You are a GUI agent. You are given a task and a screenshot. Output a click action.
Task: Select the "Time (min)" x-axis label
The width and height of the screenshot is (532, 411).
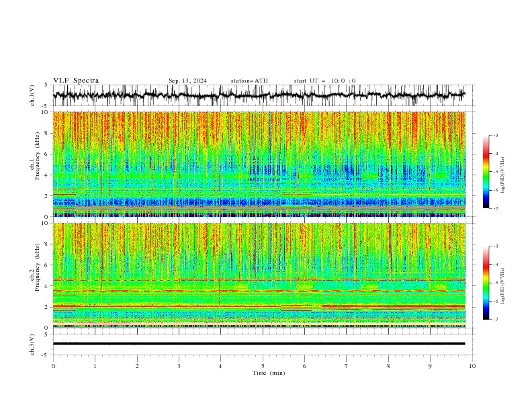point(269,373)
